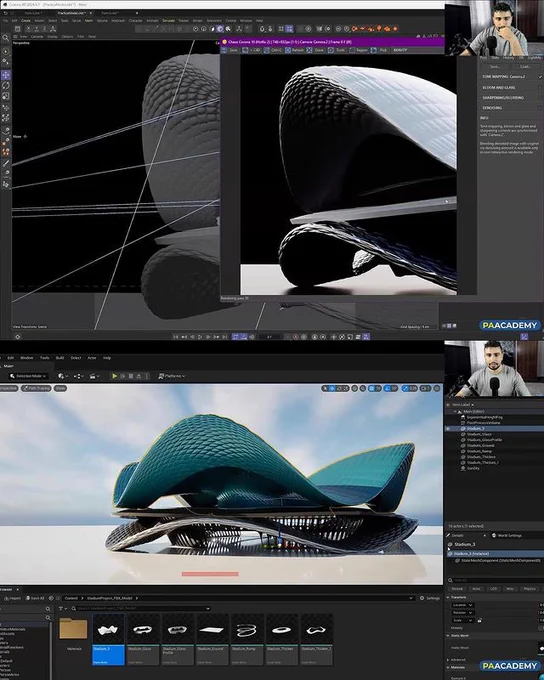Viewport: 544px width, 680px height.
Task: Open the Rotation type dropdown
Action: point(462,613)
